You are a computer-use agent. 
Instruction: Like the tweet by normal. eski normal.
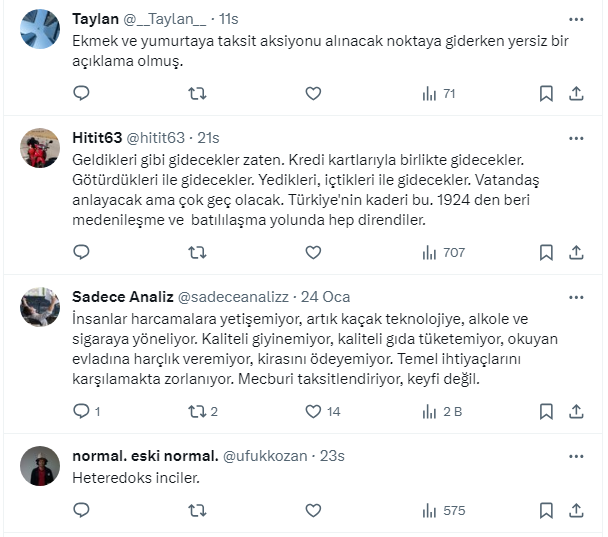tap(313, 510)
